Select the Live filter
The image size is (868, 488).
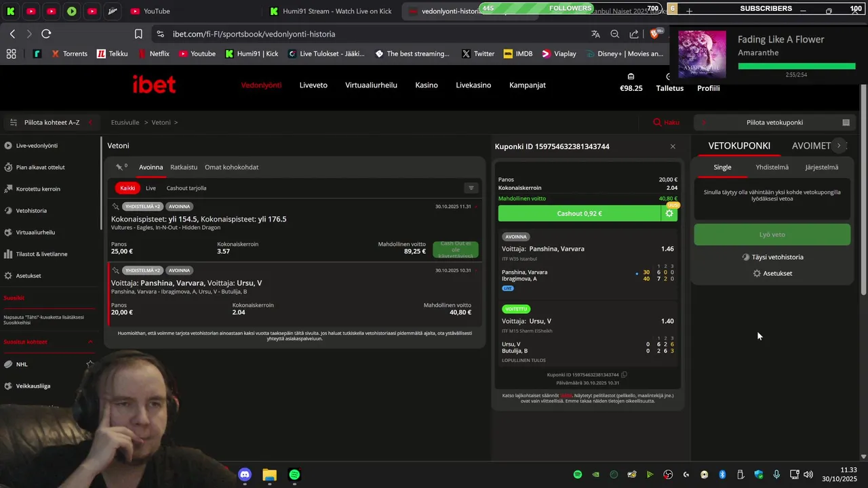point(151,188)
